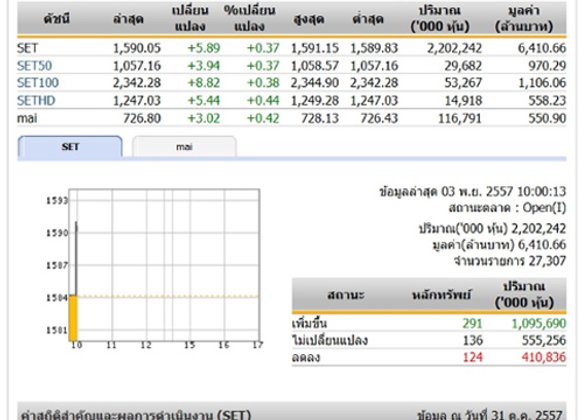Select mai percent change +0.42
583x420 pixels.
(x=263, y=118)
